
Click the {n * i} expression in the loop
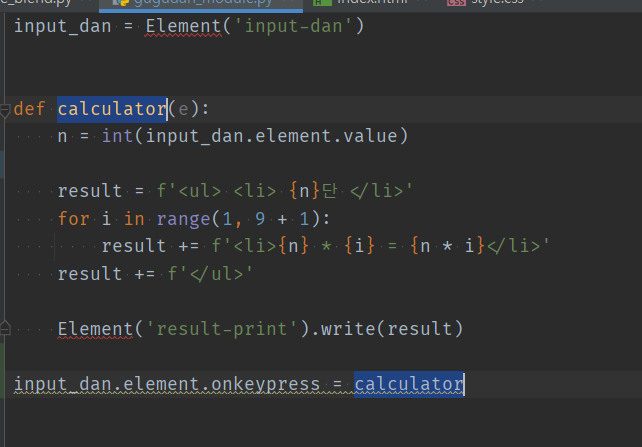tap(448, 246)
